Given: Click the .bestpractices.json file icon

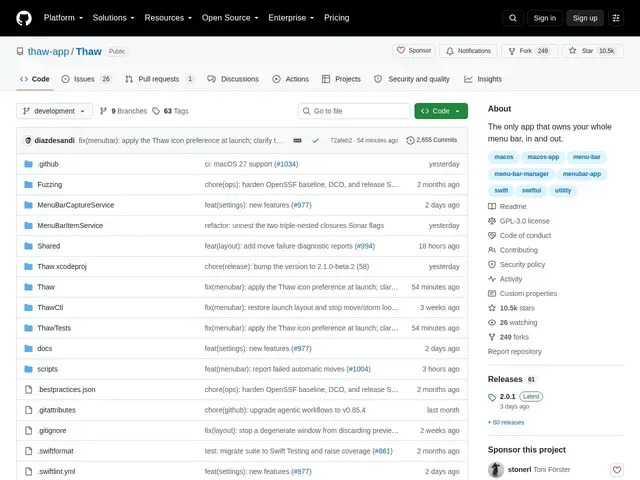Looking at the screenshot, I should [x=28, y=389].
